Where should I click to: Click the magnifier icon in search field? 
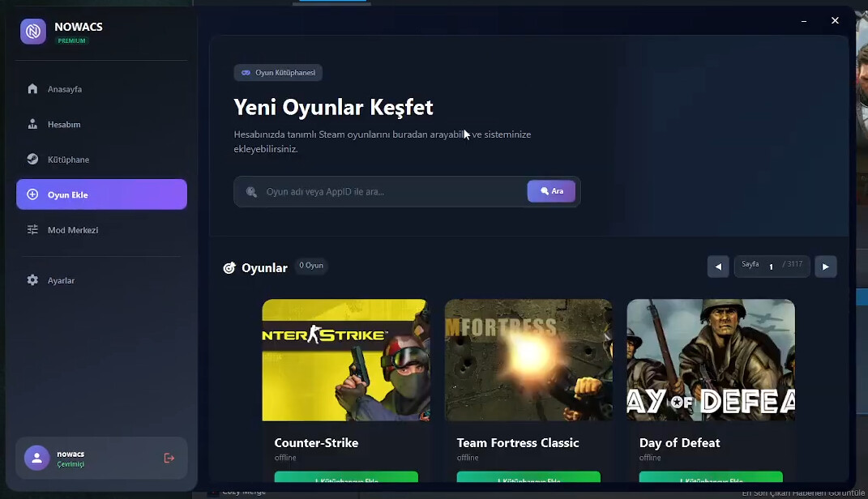pos(251,191)
